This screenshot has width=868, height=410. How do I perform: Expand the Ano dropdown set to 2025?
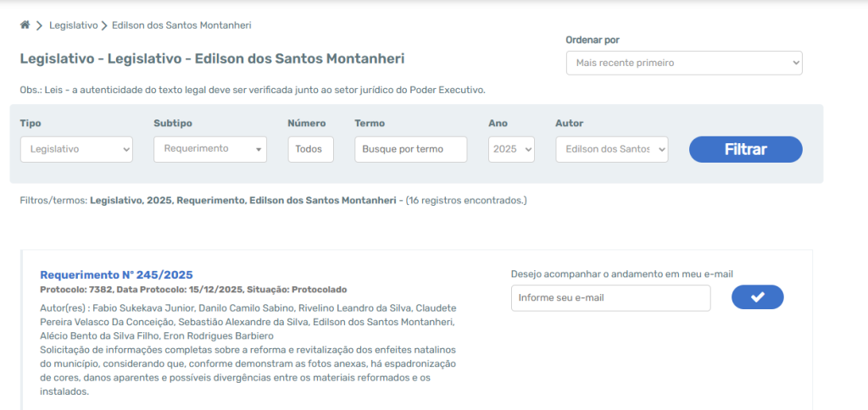(x=511, y=149)
